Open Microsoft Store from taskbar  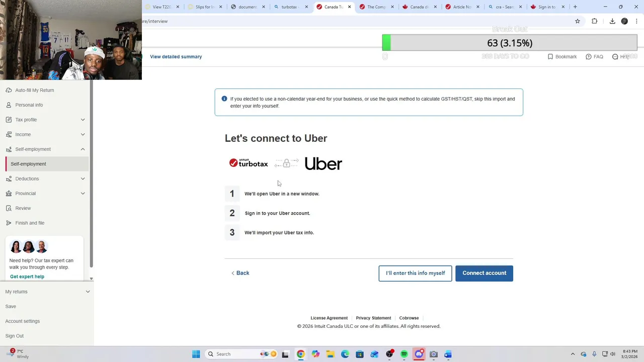pos(360,354)
